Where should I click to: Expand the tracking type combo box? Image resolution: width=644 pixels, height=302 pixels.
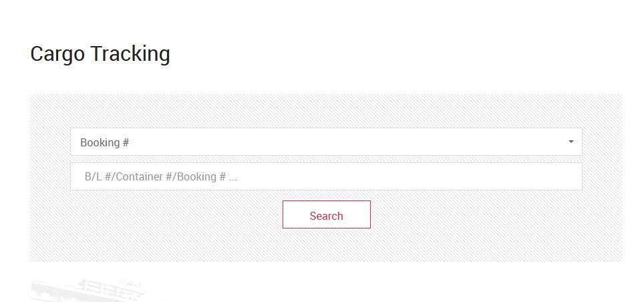[326, 142]
